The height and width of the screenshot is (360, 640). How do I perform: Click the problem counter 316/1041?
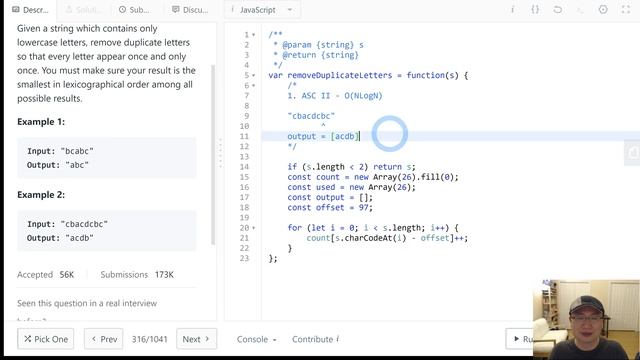(x=149, y=339)
